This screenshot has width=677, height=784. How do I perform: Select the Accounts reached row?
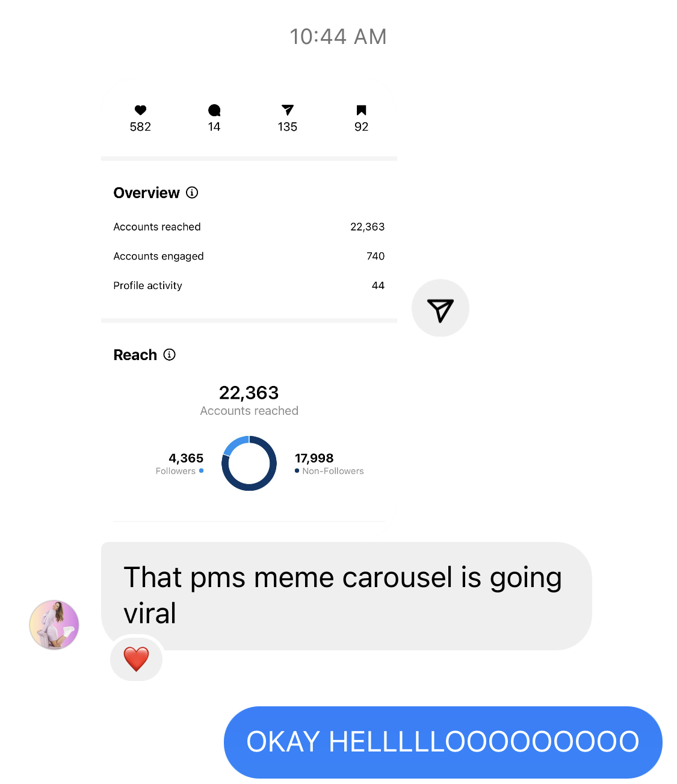click(x=249, y=227)
